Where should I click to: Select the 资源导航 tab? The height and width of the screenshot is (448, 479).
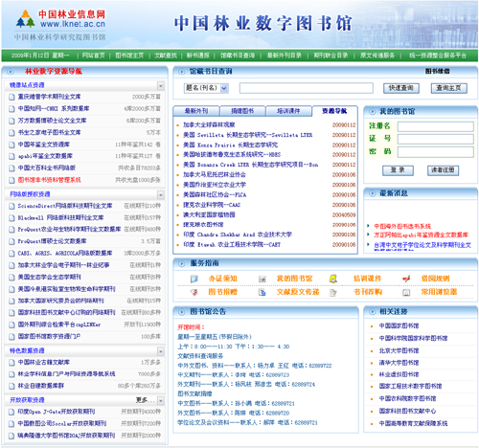point(334,111)
